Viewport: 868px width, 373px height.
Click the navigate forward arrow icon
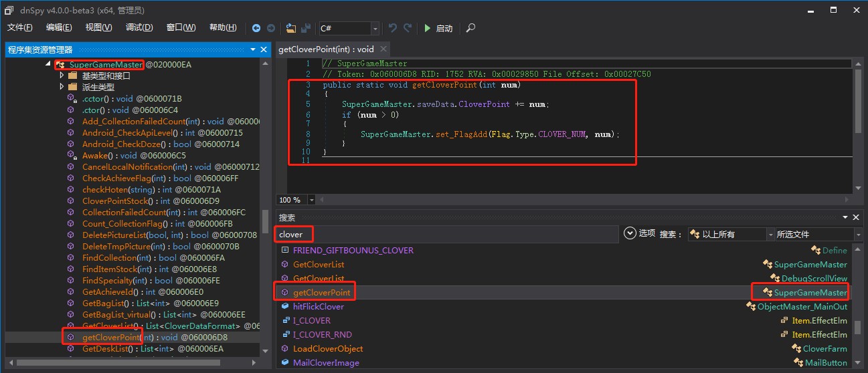pos(271,28)
